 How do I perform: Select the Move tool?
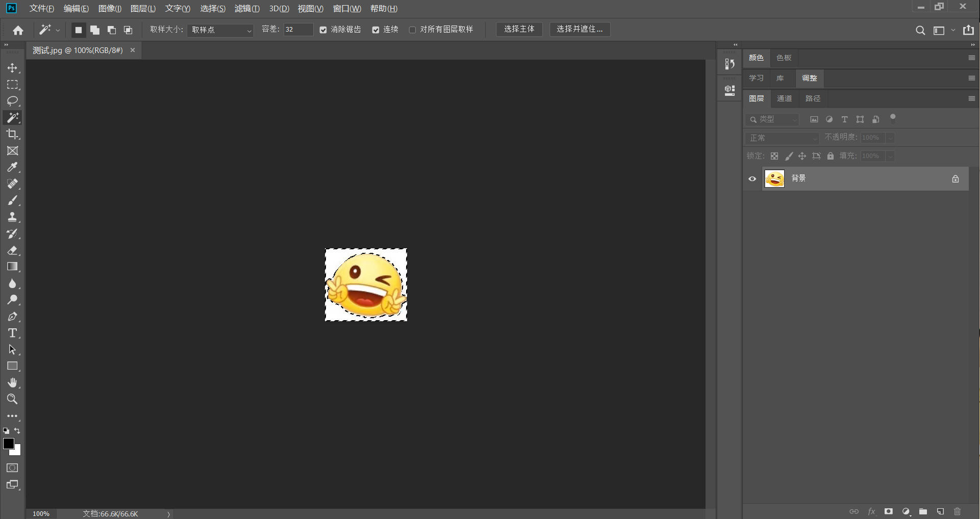click(x=13, y=67)
